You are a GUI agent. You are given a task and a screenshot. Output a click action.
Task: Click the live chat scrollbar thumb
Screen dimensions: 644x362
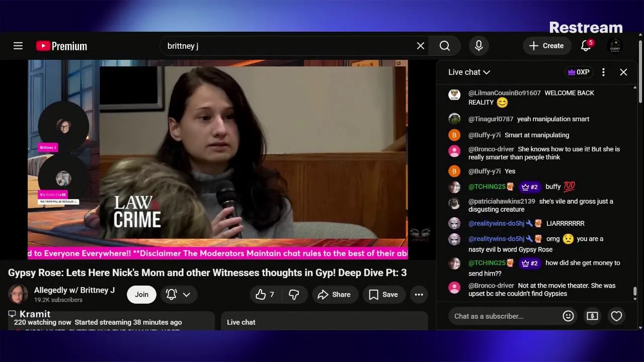[635, 292]
